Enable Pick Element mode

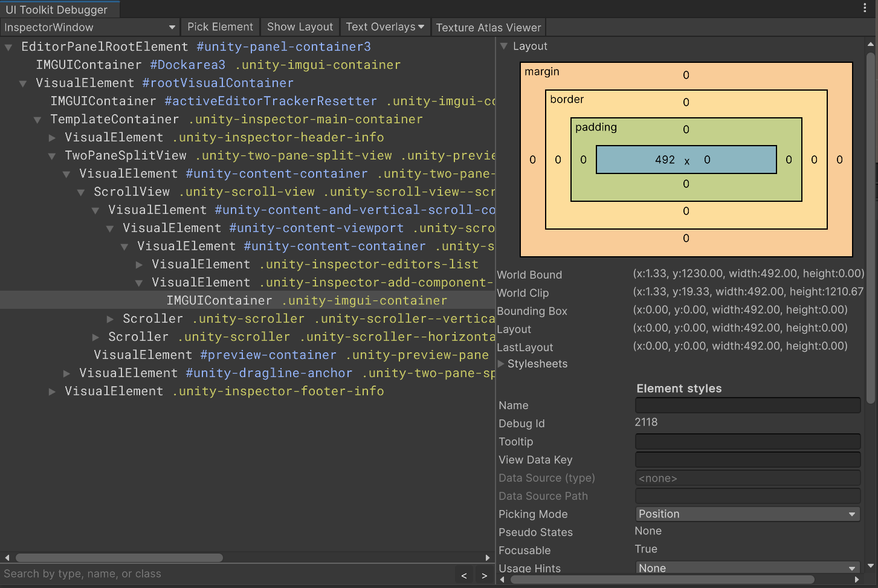point(220,27)
